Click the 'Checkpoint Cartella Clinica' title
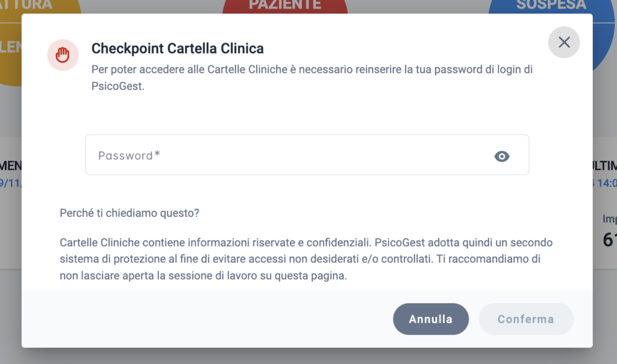The width and height of the screenshot is (617, 364). coord(178,48)
